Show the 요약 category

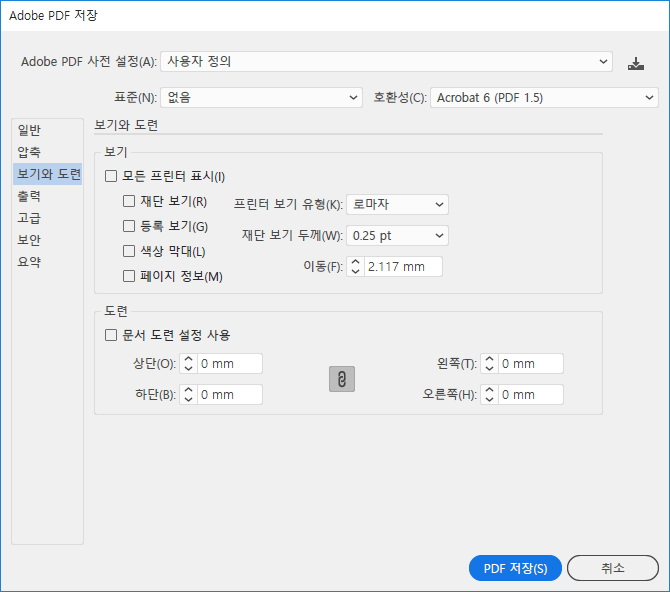47,261
